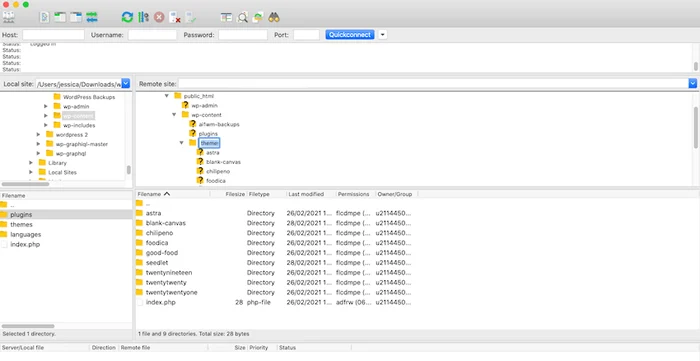Image resolution: width=700 pixels, height=361 pixels.
Task: Sort remote list by Owner/Group column
Action: (x=396, y=194)
